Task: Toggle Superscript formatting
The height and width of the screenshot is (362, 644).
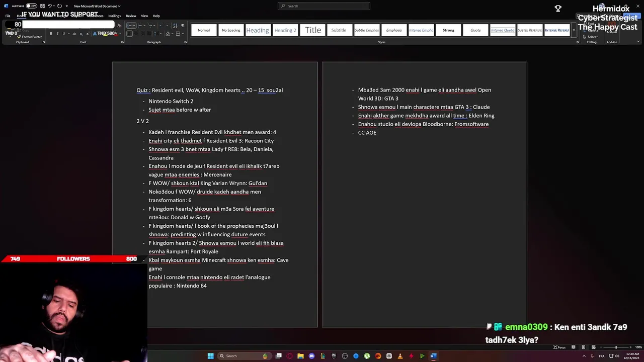Action: click(x=88, y=34)
